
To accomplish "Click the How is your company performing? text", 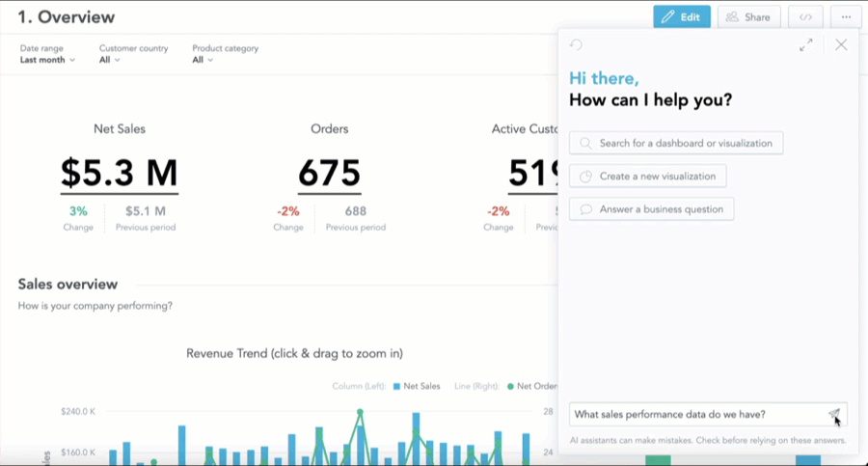I will pyautogui.click(x=95, y=306).
